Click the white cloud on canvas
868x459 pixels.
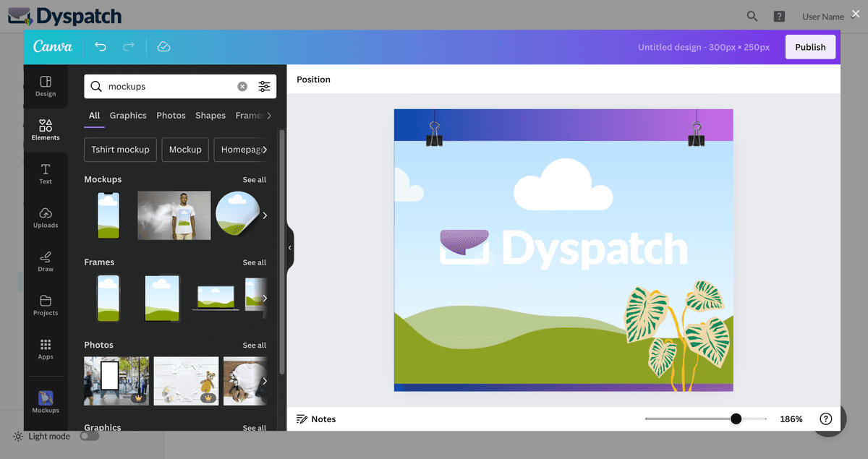[563, 185]
